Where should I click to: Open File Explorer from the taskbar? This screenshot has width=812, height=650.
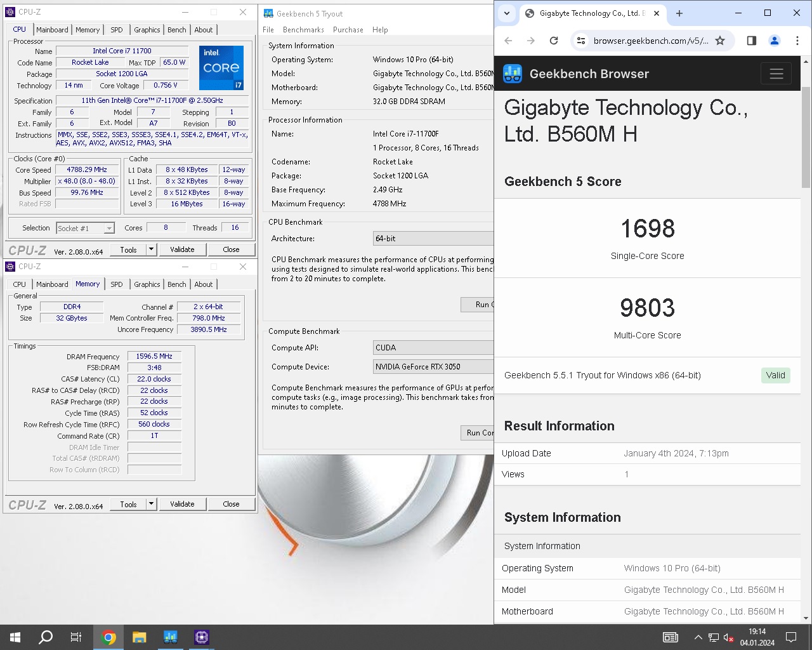[x=140, y=637]
